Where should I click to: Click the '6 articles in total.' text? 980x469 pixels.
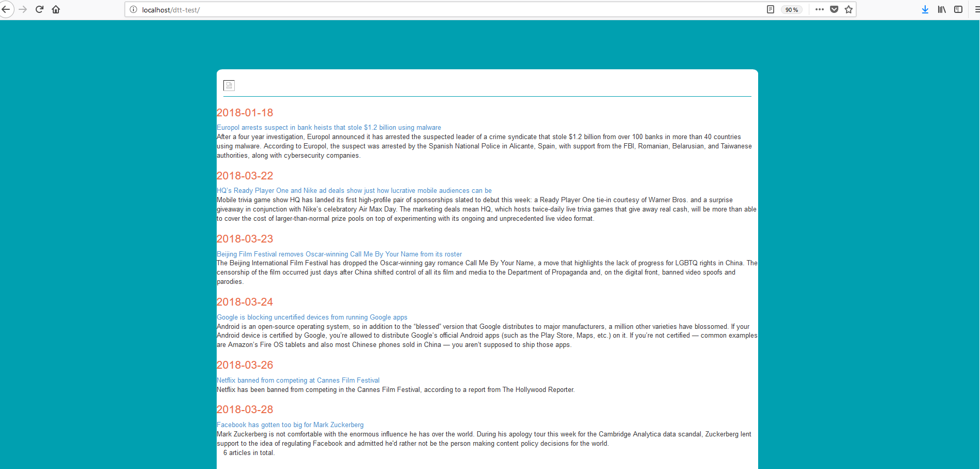click(x=249, y=453)
